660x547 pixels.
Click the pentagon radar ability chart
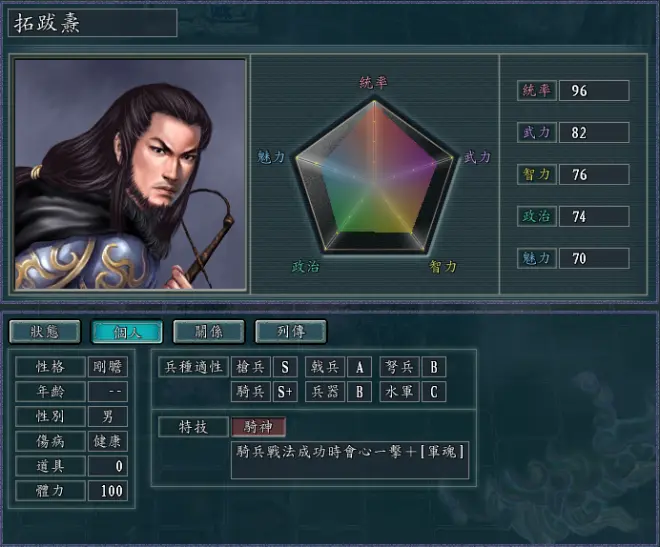pyautogui.click(x=374, y=175)
